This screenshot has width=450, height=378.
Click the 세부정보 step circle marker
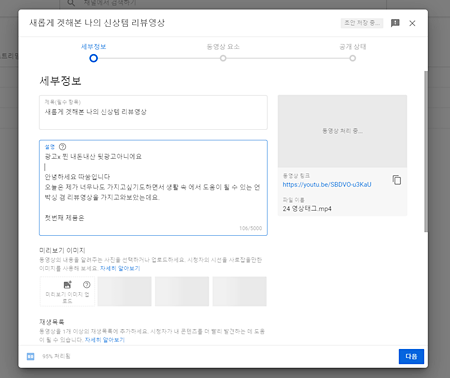[93, 58]
